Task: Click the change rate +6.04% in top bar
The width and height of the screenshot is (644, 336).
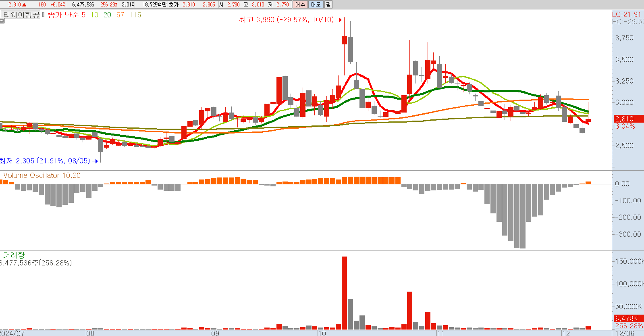Action: coord(58,4)
